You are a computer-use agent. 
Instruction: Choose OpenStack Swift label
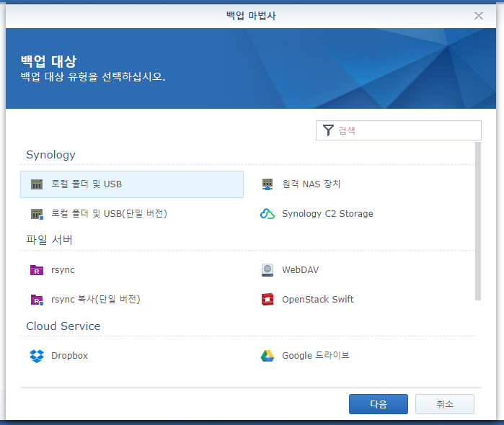(318, 300)
